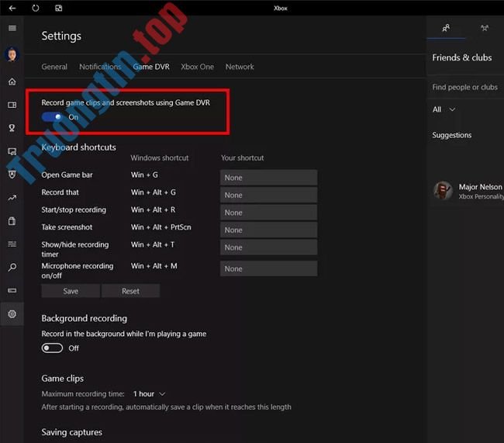Open Search magnifier icon in sidebar
The width and height of the screenshot is (504, 443).
pyautogui.click(x=12, y=268)
